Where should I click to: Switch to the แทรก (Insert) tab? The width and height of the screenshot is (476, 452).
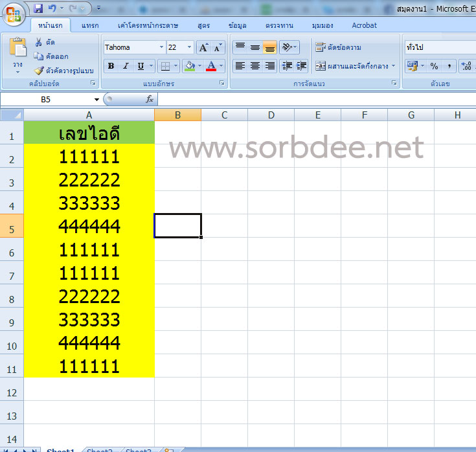coord(90,25)
